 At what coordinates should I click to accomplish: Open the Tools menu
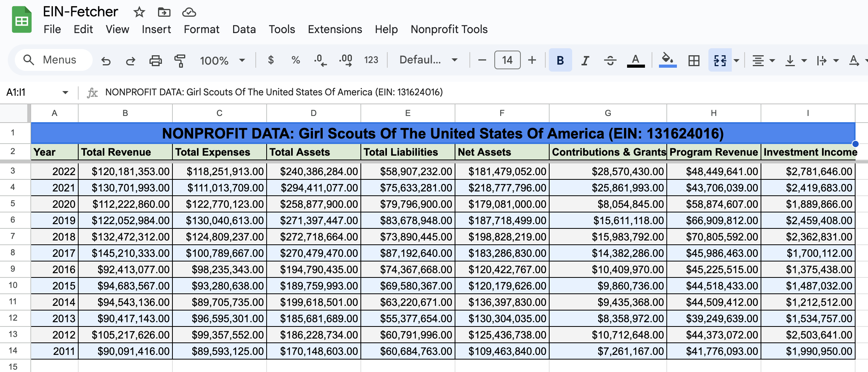[x=282, y=29]
